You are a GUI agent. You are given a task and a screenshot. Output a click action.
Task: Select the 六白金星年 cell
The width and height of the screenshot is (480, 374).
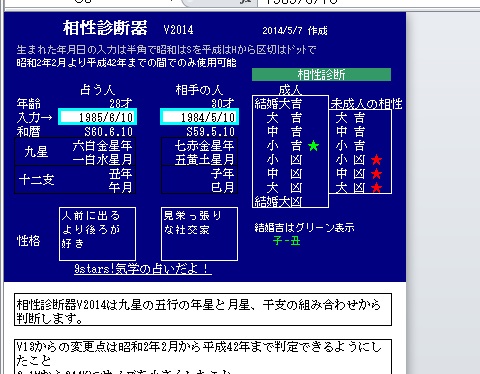102,145
